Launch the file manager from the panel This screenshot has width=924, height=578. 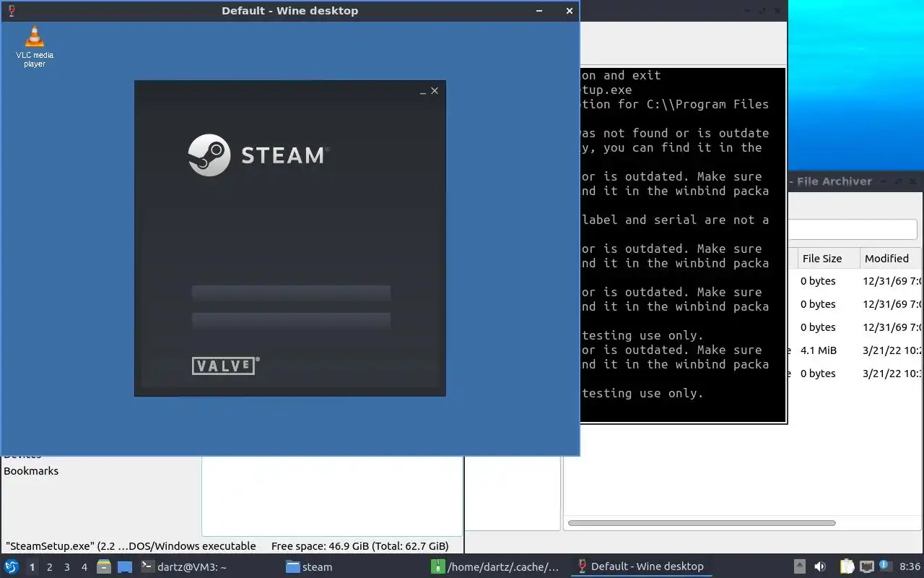[104, 566]
